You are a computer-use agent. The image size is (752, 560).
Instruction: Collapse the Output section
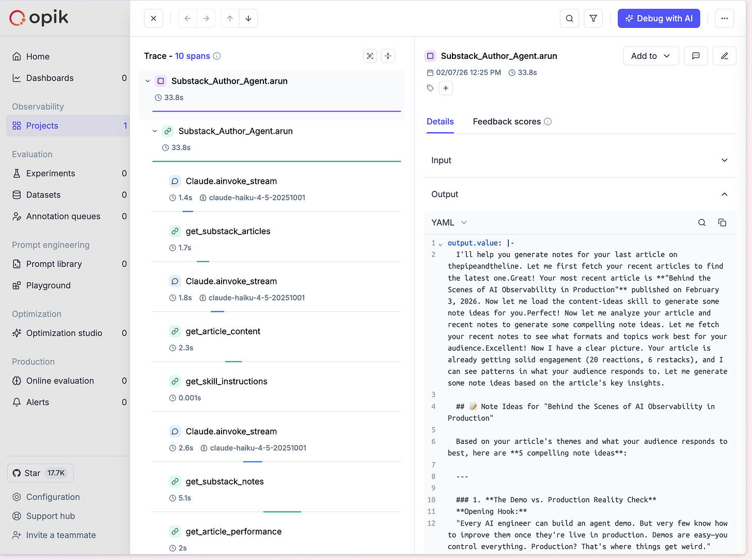580,195
